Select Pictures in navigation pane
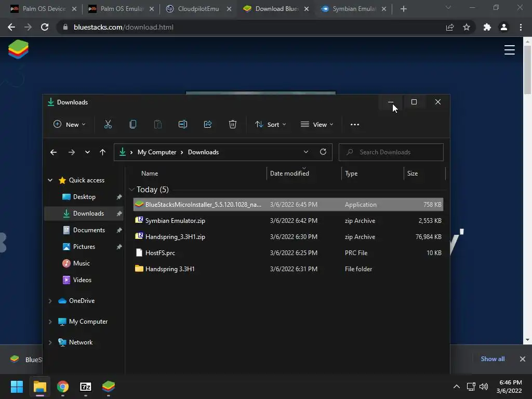 pos(84,247)
